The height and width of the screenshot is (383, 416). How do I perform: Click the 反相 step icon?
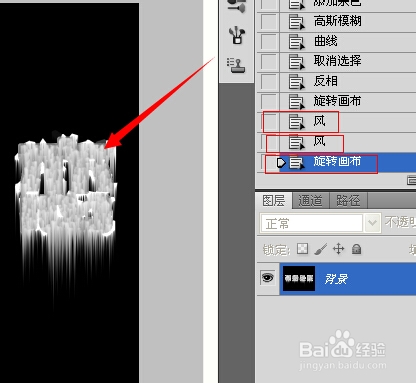pos(296,82)
